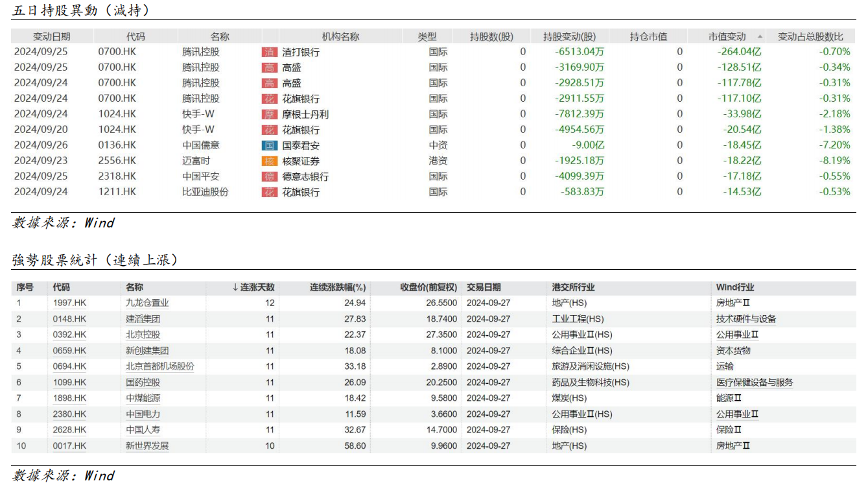868x498 pixels.
Task: Open stock code link 2628.HK
Action: pos(69,430)
